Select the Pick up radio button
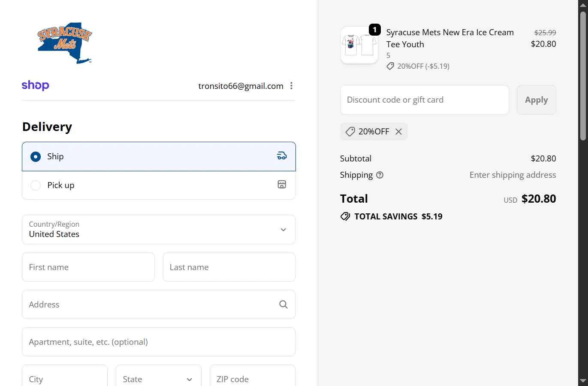The image size is (588, 386). coord(36,185)
